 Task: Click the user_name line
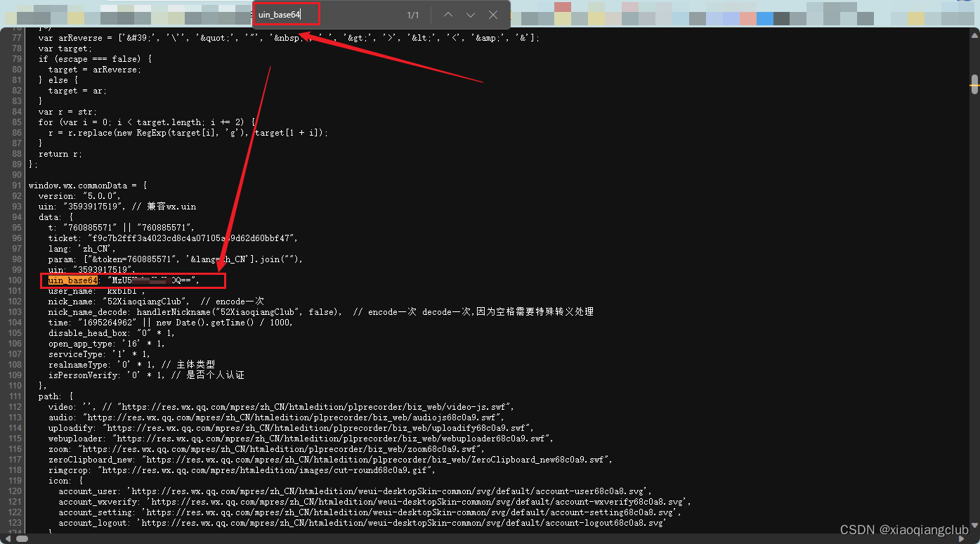coord(98,291)
